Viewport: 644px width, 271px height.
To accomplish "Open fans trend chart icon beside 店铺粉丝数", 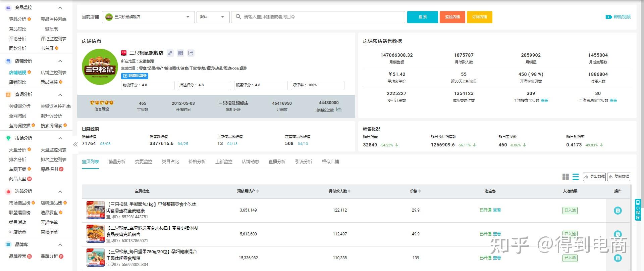I will coord(339,109).
